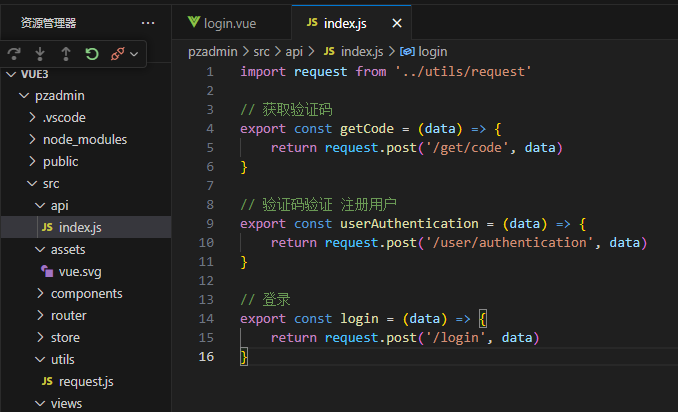Click the symbol icon before login breadcrumb
The image size is (678, 412).
point(407,52)
